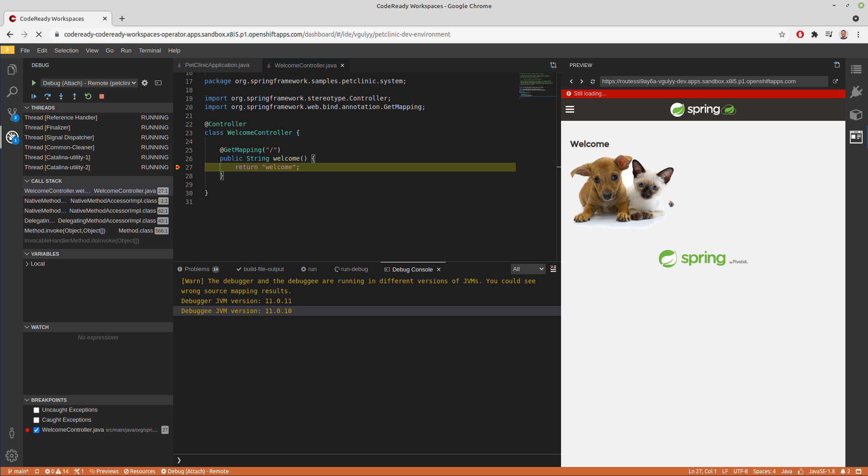Enable the Caught Exceptions breakpoint
Viewport: 868px width, 476px height.
(x=36, y=420)
